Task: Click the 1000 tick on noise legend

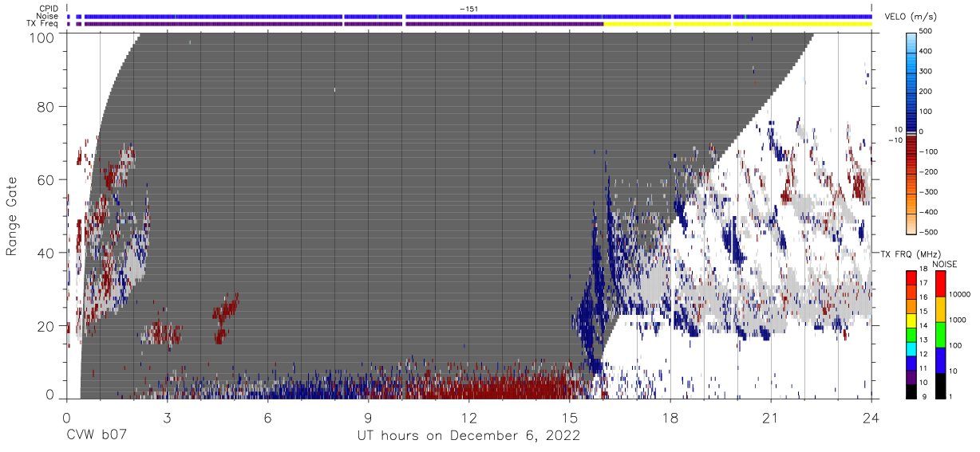Action: point(957,319)
